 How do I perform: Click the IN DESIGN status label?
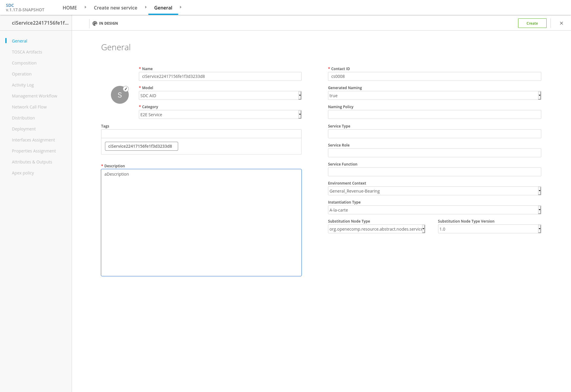[108, 23]
